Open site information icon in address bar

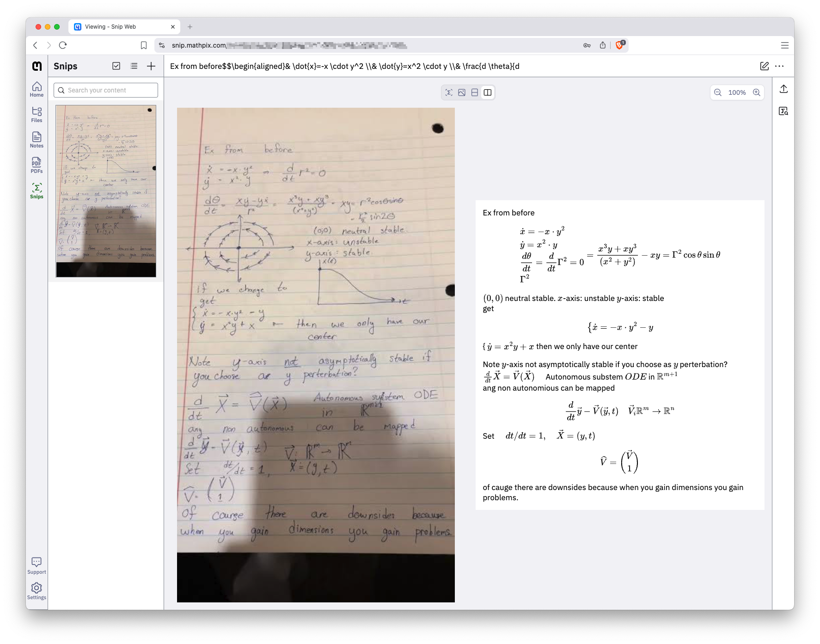point(162,45)
